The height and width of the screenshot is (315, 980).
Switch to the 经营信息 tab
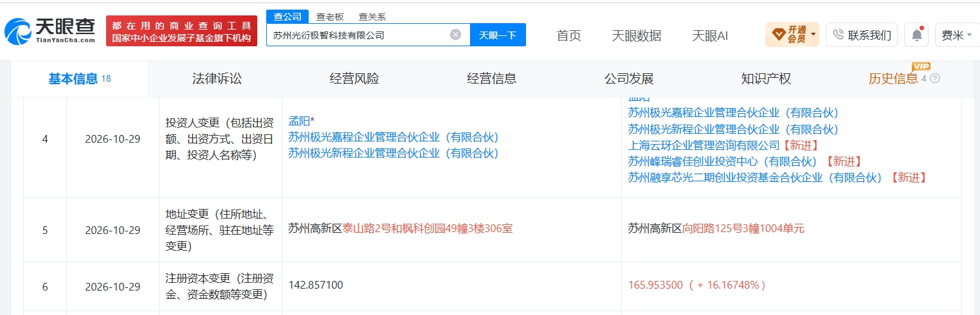[x=491, y=79]
